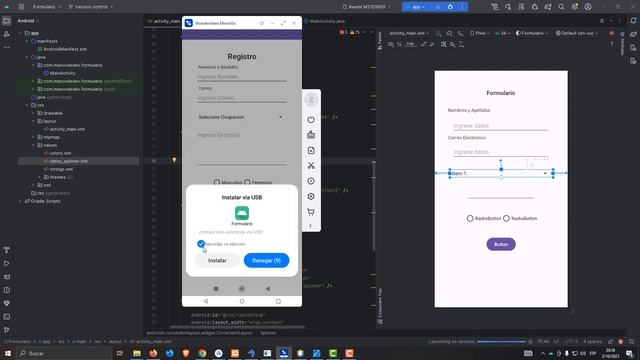Collapse the res folder in project tree
Screen dimensions: 640x360
coord(27,105)
